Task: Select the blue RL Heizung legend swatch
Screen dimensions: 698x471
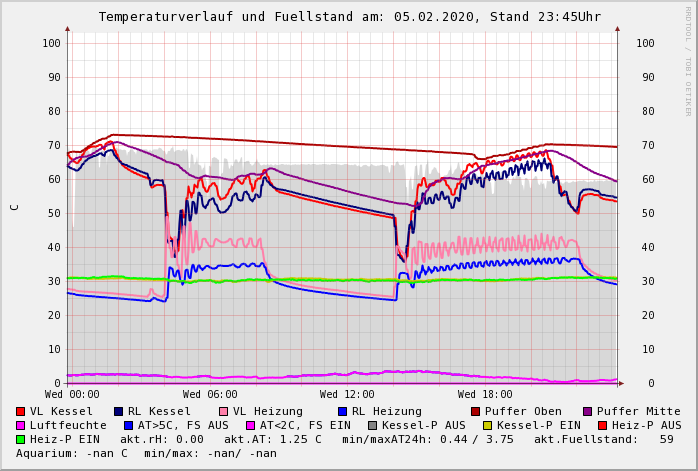Action: point(340,411)
